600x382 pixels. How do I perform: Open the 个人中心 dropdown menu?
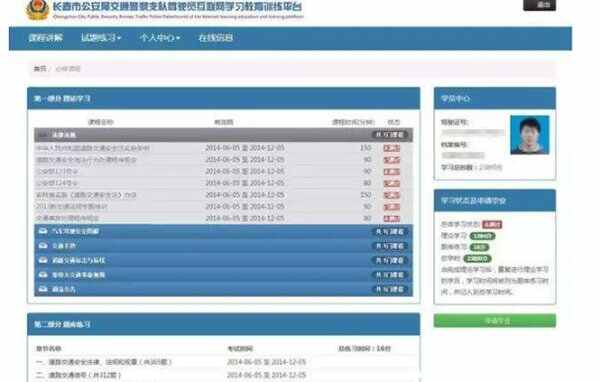(160, 38)
